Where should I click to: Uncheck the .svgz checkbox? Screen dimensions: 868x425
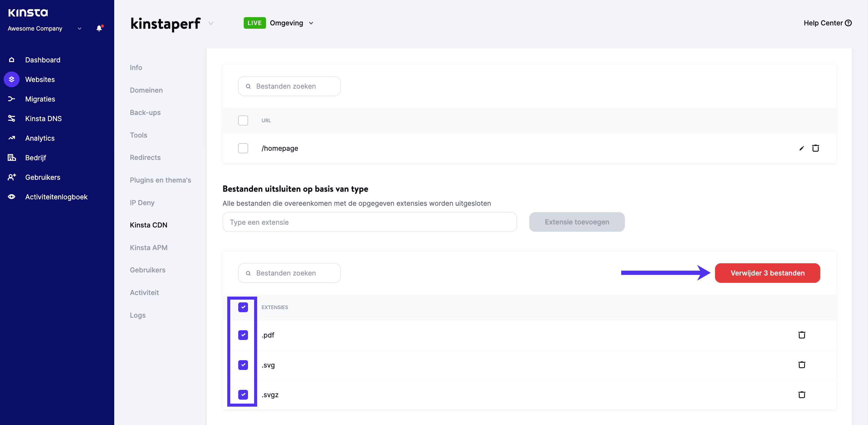[243, 395]
